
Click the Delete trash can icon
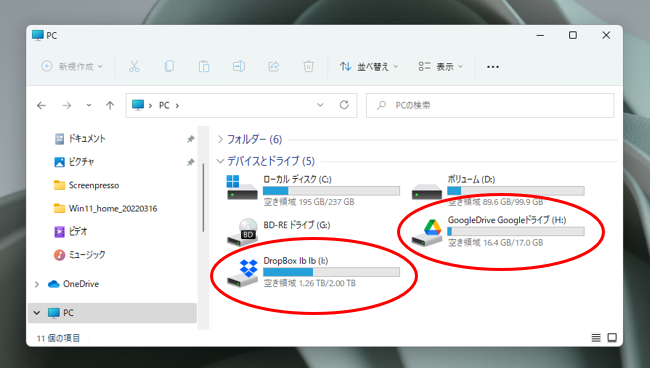pyautogui.click(x=308, y=66)
